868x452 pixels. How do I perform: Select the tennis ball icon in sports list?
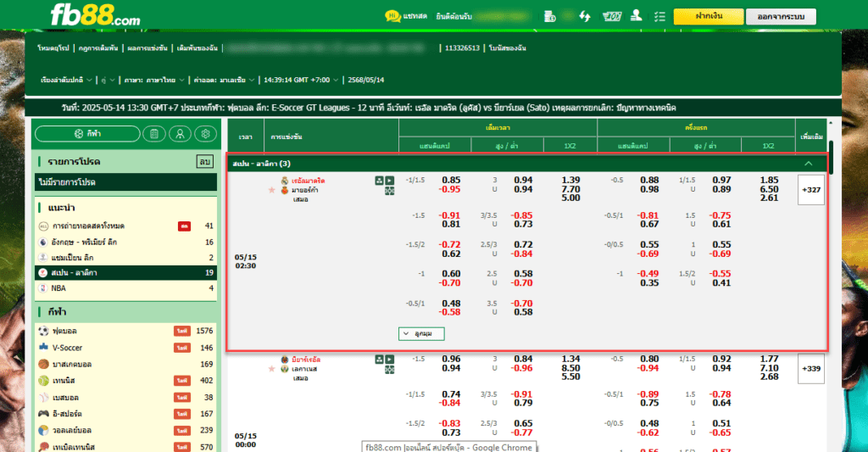click(44, 381)
